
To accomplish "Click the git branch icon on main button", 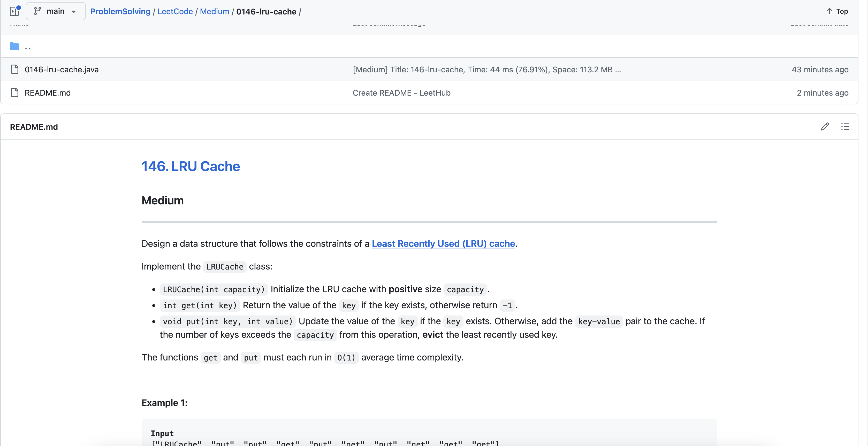I will [37, 11].
